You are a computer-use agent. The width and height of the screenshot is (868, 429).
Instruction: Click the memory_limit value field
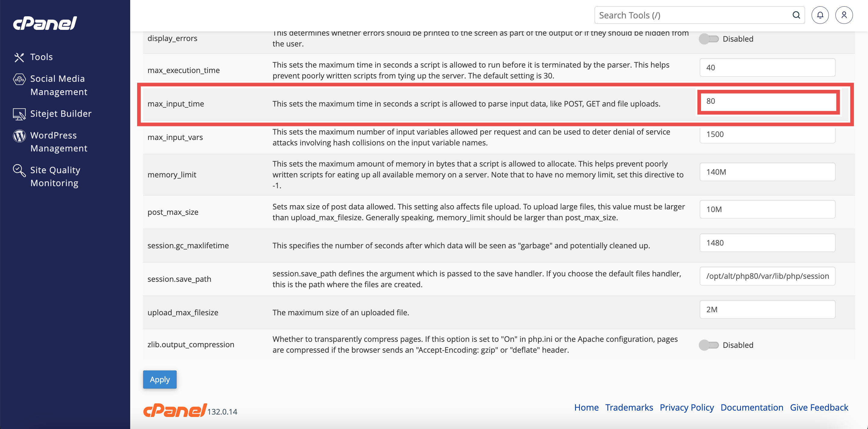pyautogui.click(x=767, y=172)
